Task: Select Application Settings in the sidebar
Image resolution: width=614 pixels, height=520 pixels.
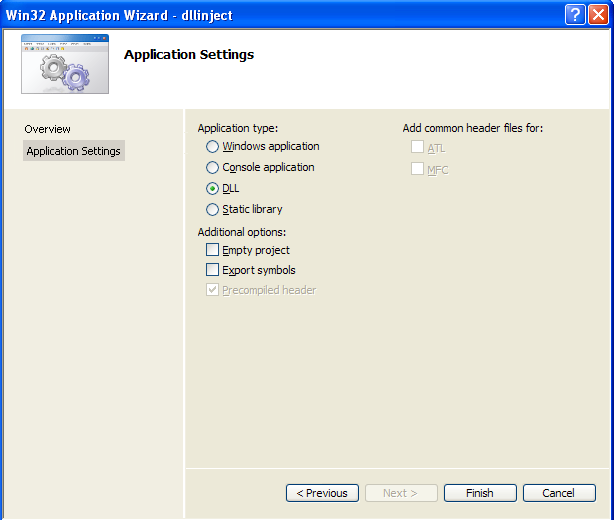Action: coord(73,151)
